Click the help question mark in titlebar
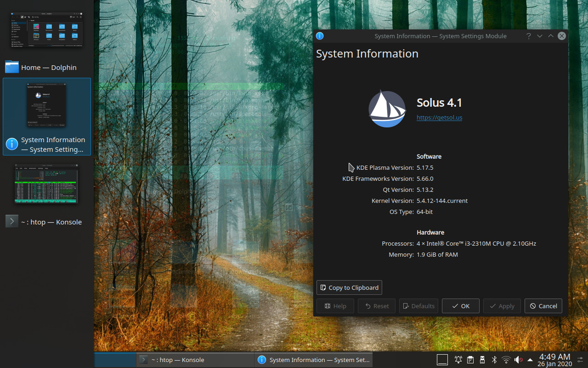The image size is (588, 368). pyautogui.click(x=528, y=36)
